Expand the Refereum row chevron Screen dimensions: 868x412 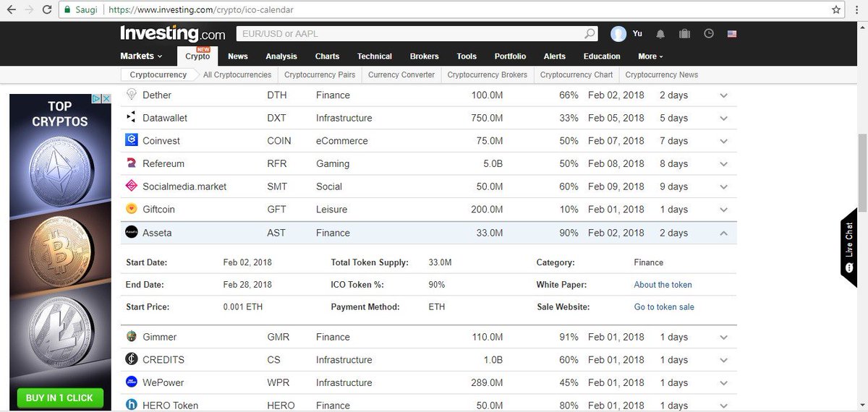[723, 164]
